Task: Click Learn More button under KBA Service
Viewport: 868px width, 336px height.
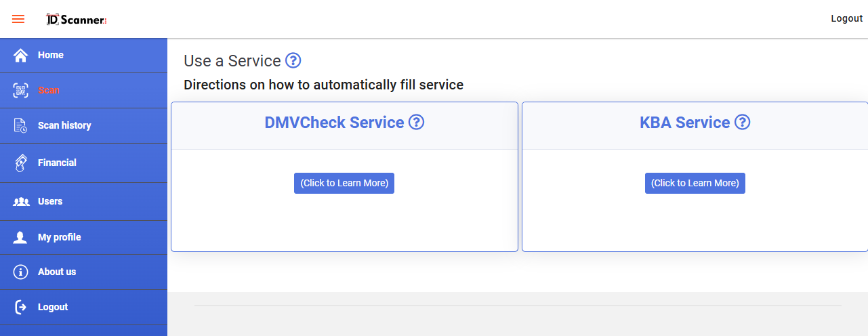Action: click(695, 183)
